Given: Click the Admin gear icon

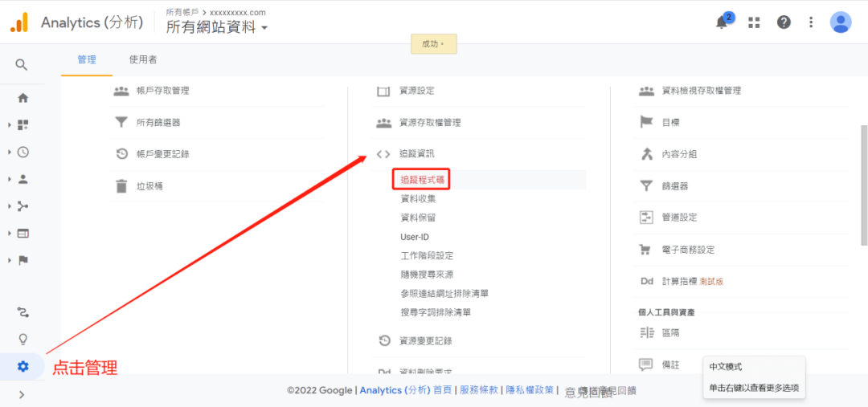Looking at the screenshot, I should (x=23, y=366).
